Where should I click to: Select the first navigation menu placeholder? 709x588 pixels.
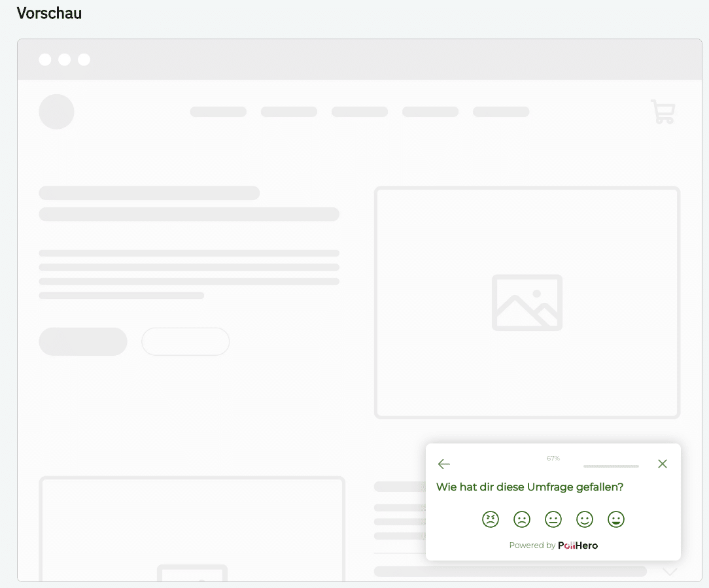[x=218, y=112]
